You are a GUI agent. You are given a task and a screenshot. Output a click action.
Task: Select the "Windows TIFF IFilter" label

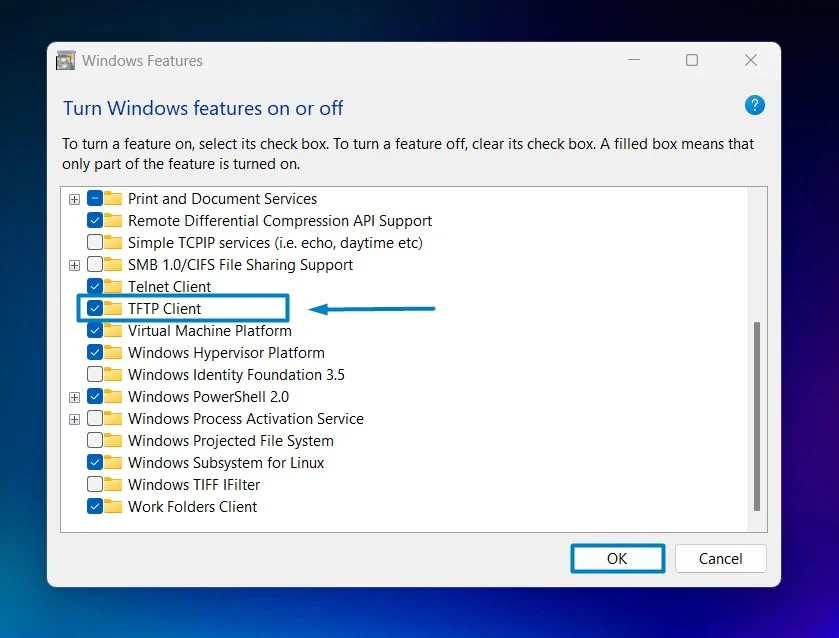click(194, 485)
